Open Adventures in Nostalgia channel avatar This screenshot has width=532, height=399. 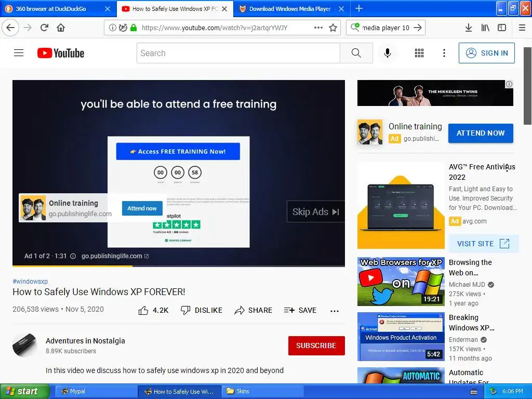click(x=25, y=345)
